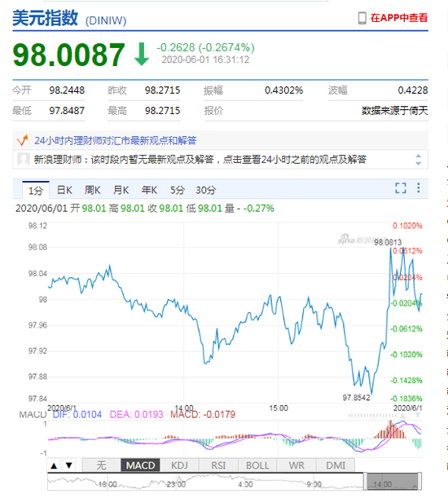448x498 pixels.
Task: Click the change text -0.2628 (-0.2674%)
Action: (x=205, y=47)
